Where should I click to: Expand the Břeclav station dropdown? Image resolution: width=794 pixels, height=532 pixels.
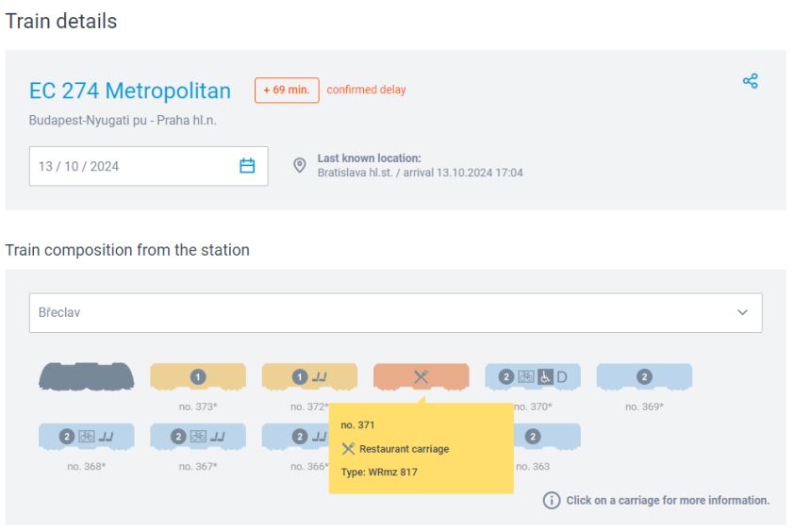[377, 312]
